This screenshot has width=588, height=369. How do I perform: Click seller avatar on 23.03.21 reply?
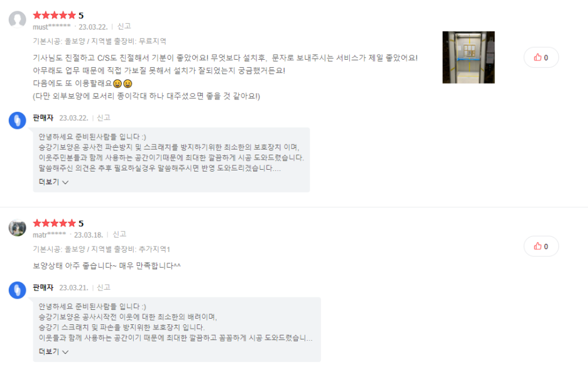17,290
